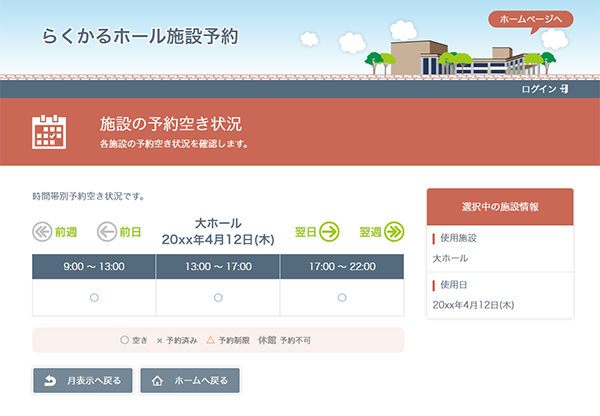Click the date 20xx年4月12日(木) in side panel
Image resolution: width=600 pixels, height=416 pixels.
[x=473, y=305]
